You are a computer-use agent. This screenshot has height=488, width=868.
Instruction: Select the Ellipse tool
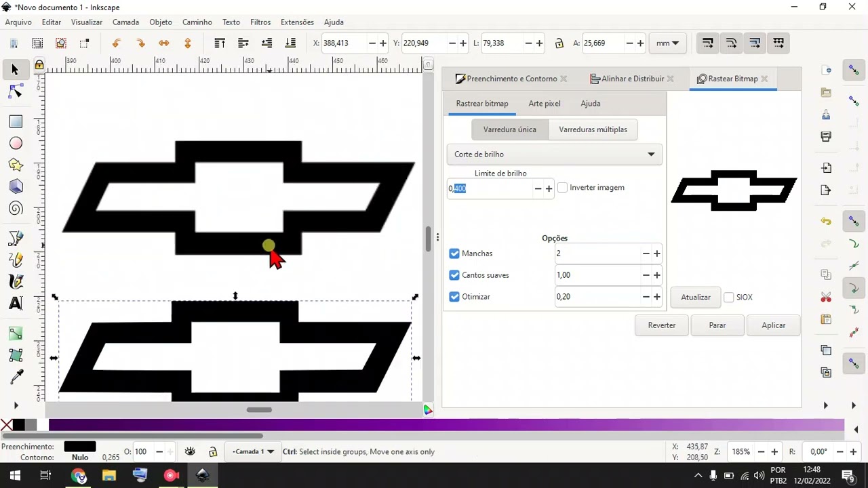(x=16, y=144)
